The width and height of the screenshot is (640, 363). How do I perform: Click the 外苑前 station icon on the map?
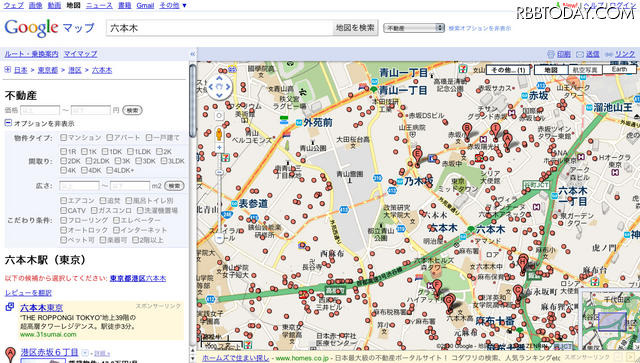[x=299, y=122]
